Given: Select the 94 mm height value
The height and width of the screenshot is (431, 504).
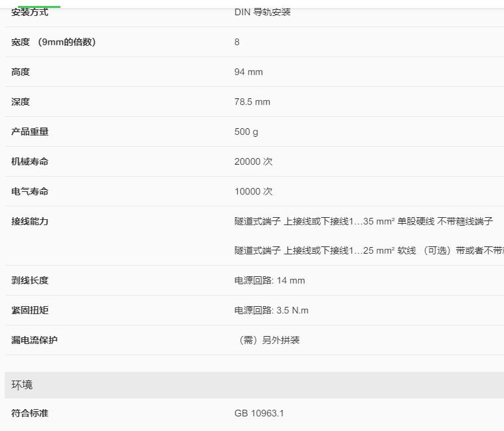Looking at the screenshot, I should tap(248, 72).
